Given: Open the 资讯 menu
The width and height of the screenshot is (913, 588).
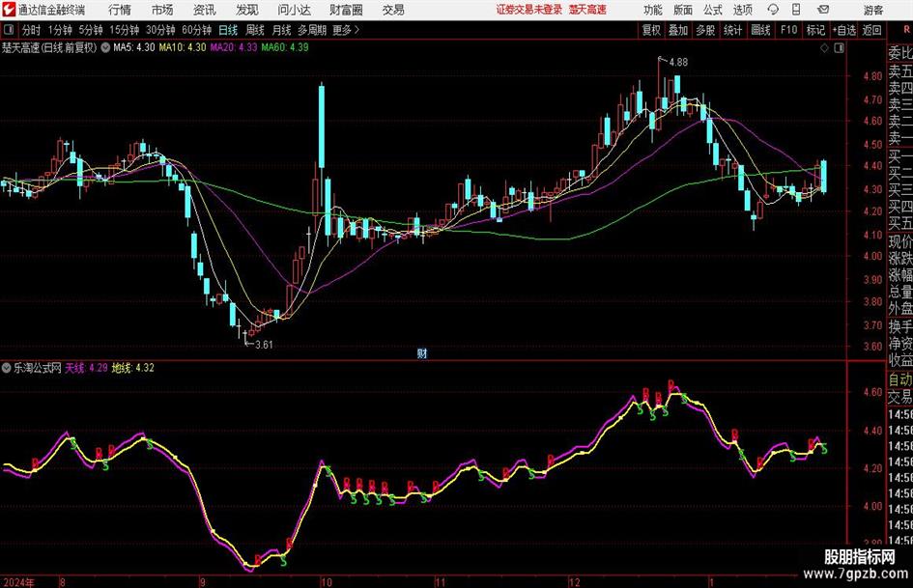Looking at the screenshot, I should tap(205, 10).
